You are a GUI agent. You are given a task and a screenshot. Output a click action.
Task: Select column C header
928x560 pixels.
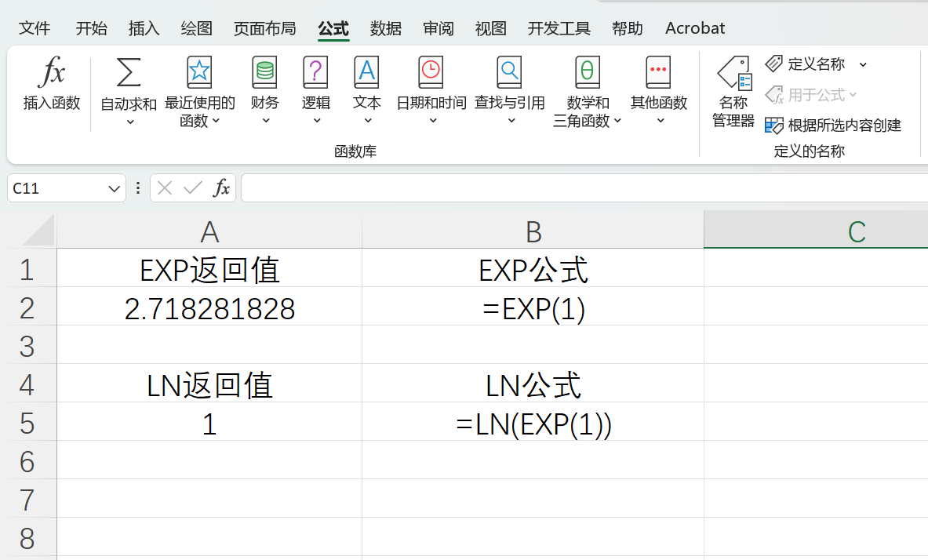click(816, 231)
